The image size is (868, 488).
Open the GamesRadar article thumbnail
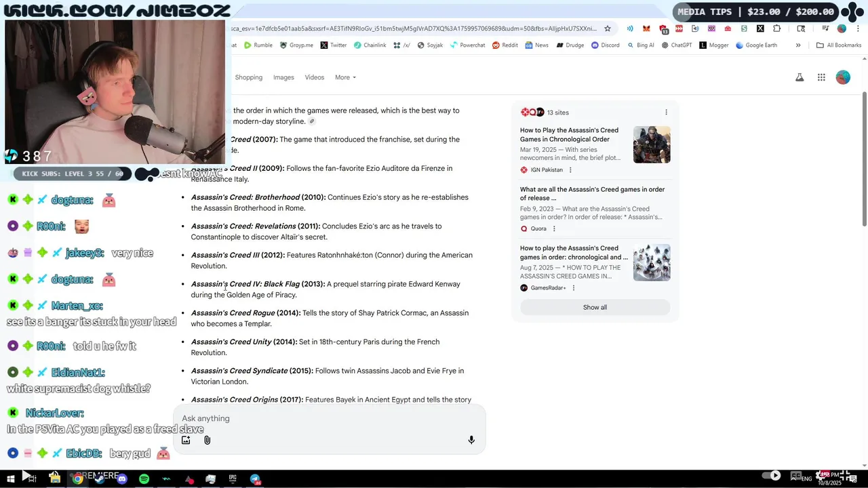(652, 262)
